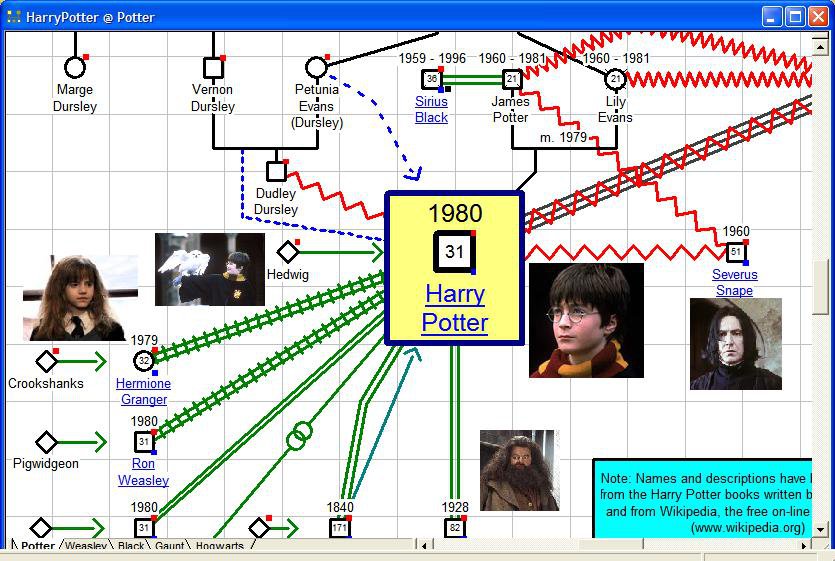835x561 pixels.
Task: Switch to the Hogwarts tab
Action: tap(219, 545)
